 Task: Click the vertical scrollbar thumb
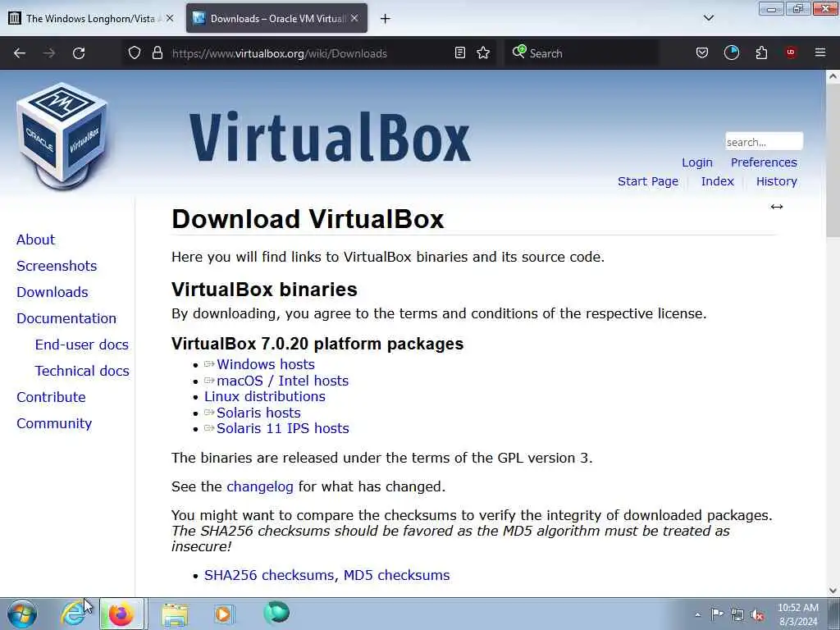(x=833, y=160)
